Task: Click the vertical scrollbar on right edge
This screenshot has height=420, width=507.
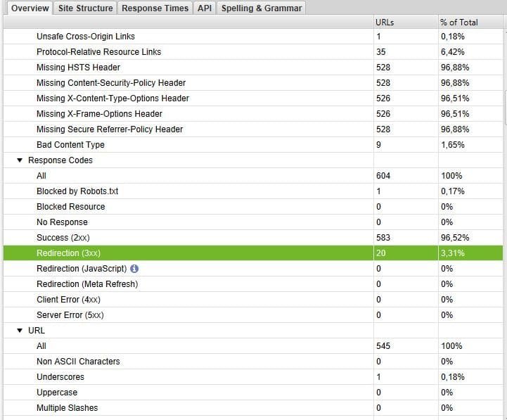Action: [504, 106]
